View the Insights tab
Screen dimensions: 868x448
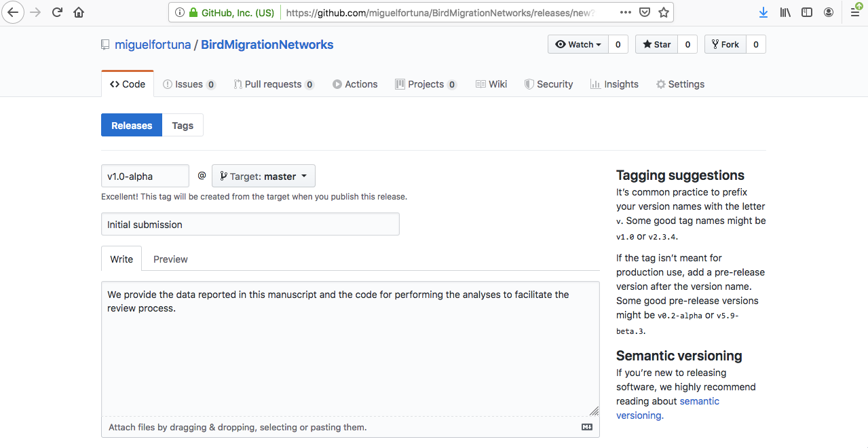[x=614, y=84]
